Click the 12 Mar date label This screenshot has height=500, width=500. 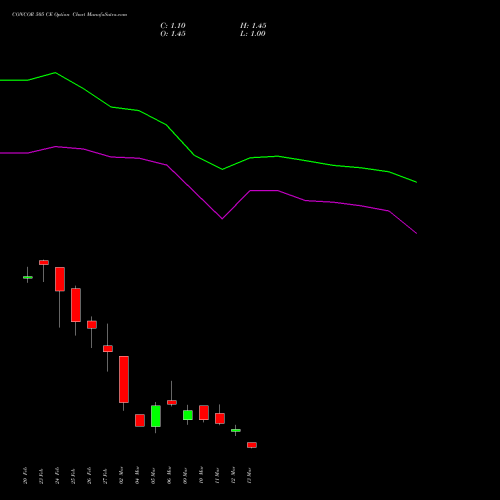(x=234, y=476)
